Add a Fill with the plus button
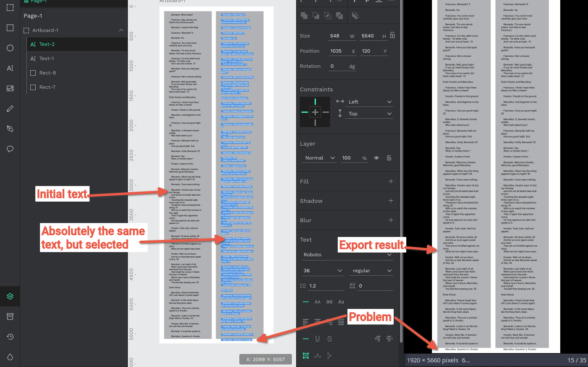 pos(390,181)
